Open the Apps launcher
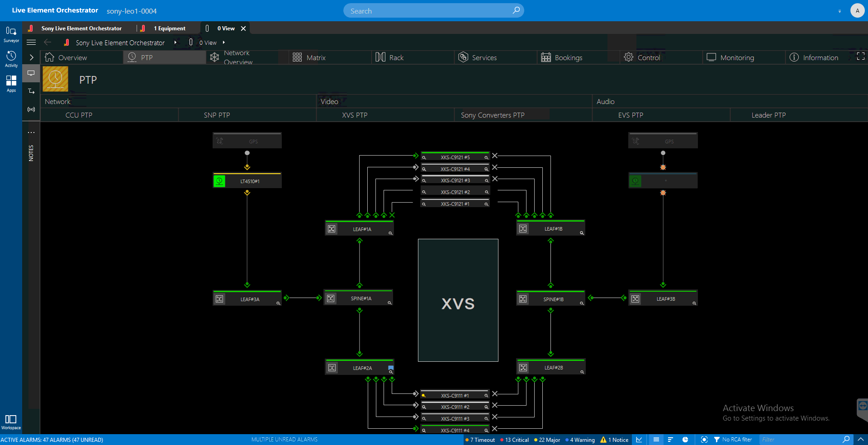The width and height of the screenshot is (868, 445). point(11,84)
